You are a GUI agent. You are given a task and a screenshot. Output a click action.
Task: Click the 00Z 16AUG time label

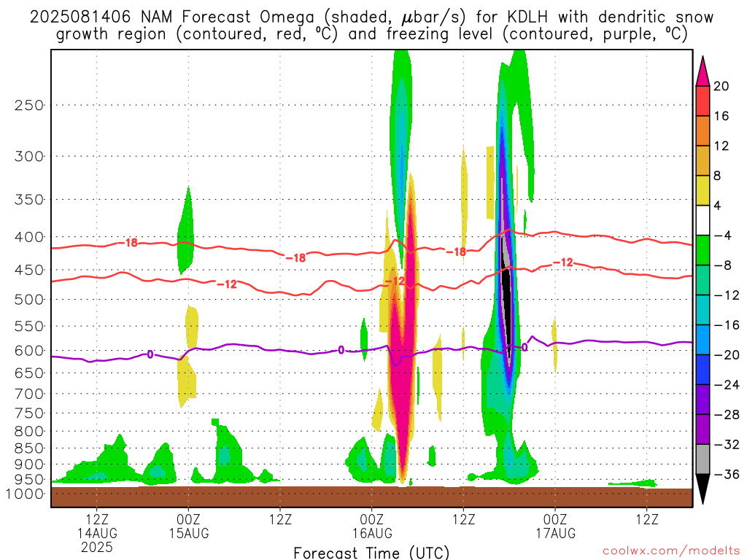point(372,526)
